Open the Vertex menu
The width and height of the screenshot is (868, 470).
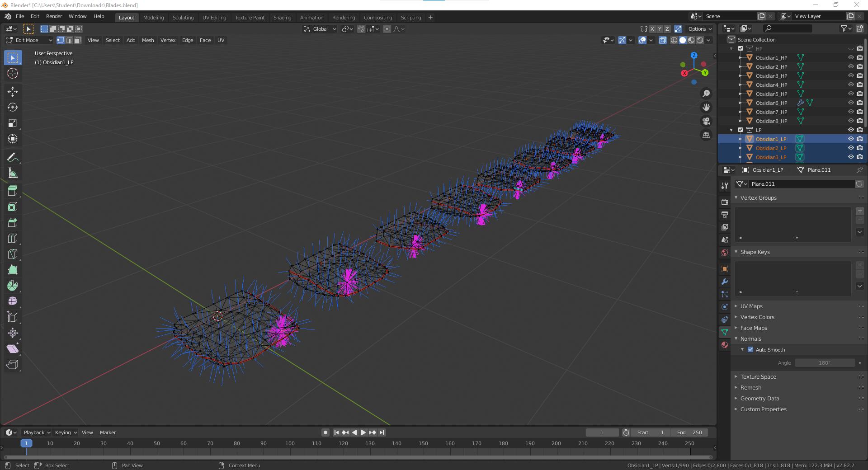click(x=168, y=40)
